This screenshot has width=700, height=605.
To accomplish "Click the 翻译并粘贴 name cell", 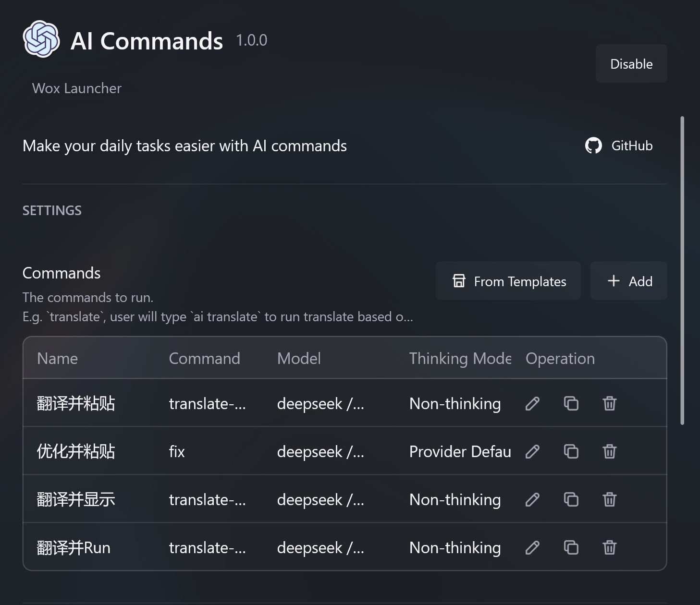I will [x=76, y=403].
